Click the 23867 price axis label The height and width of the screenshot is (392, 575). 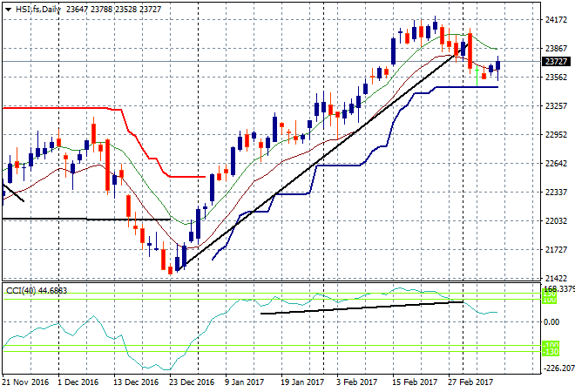pos(556,49)
